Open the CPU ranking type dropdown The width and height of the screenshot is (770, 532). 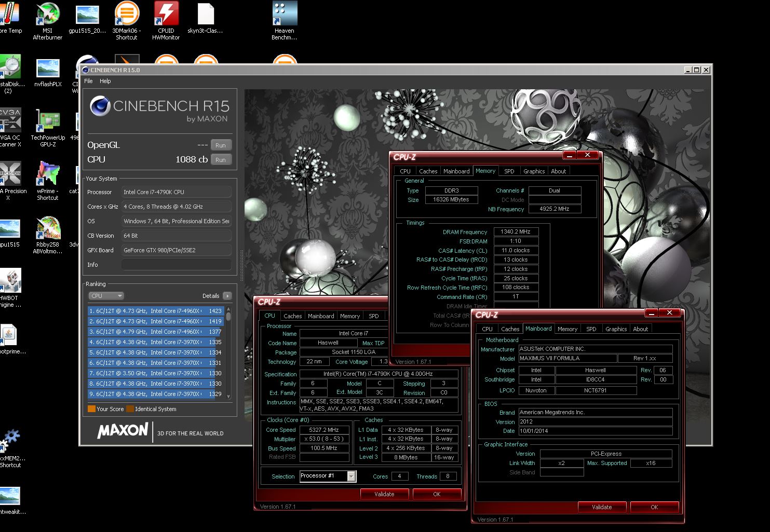click(106, 296)
